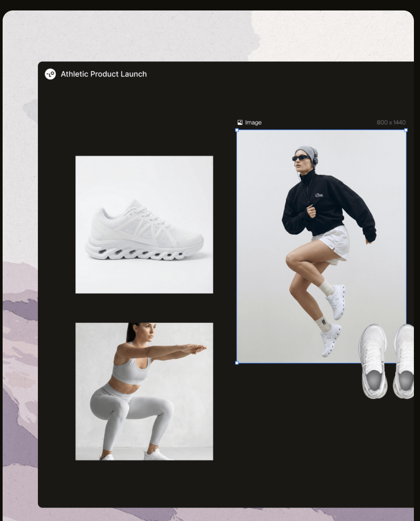Select the squatting woman workout photo
Image resolution: width=420 pixels, height=521 pixels.
point(144,391)
